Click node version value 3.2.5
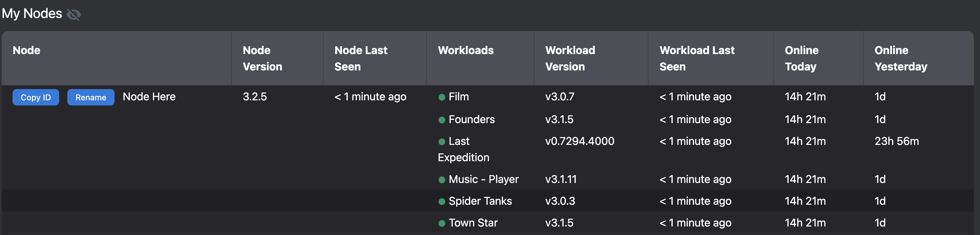The width and height of the screenshot is (980, 235). 255,97
